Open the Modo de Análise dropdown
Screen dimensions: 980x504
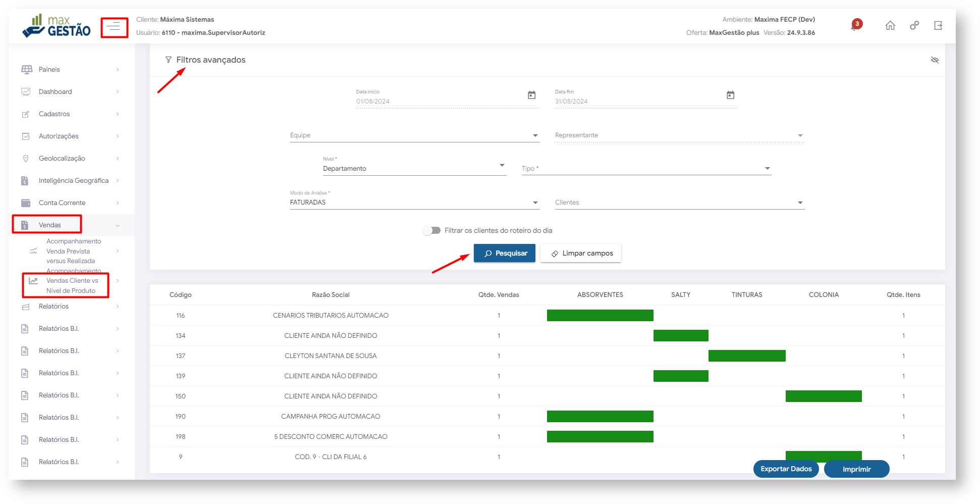coord(414,203)
